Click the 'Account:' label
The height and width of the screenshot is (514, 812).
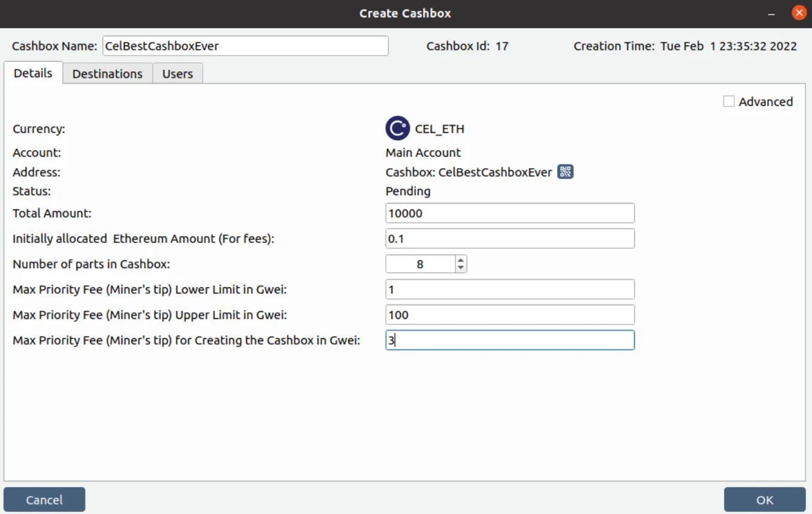coord(37,153)
